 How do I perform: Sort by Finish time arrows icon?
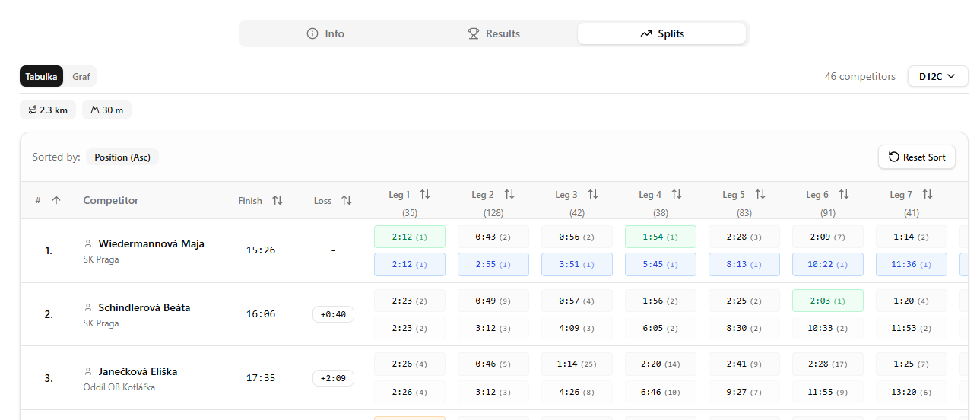tap(278, 200)
